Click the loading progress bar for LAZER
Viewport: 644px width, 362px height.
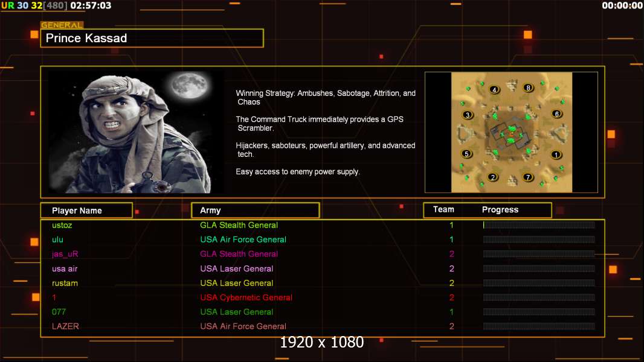(x=539, y=326)
